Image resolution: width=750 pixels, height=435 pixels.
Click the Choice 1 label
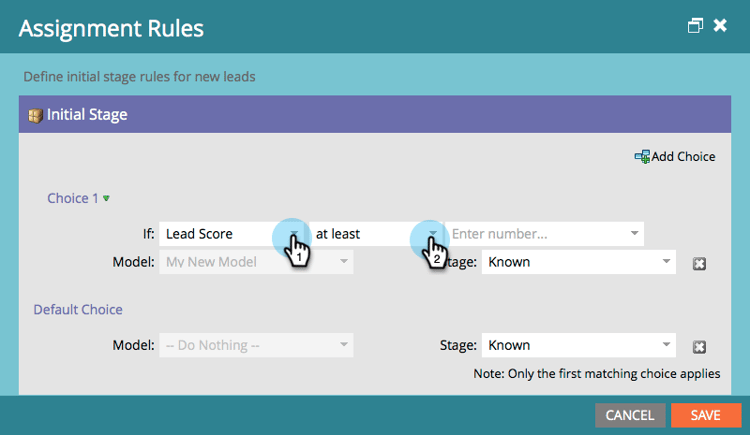72,198
